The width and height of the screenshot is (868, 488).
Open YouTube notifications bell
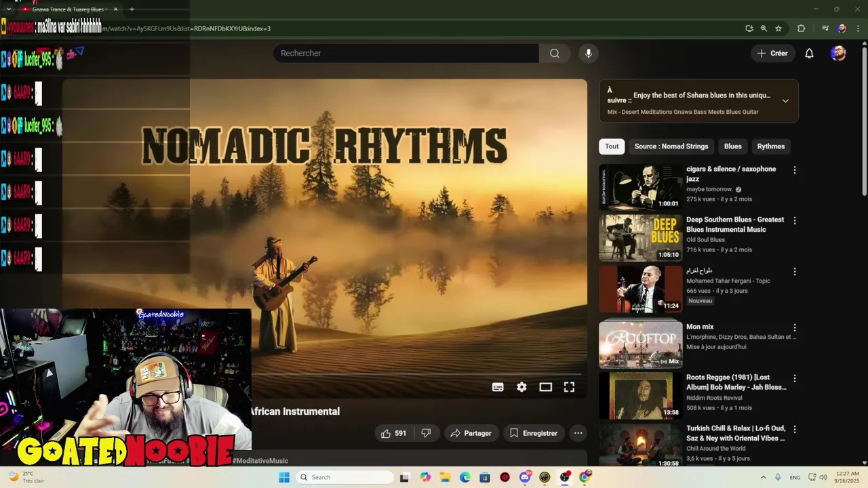tap(809, 54)
